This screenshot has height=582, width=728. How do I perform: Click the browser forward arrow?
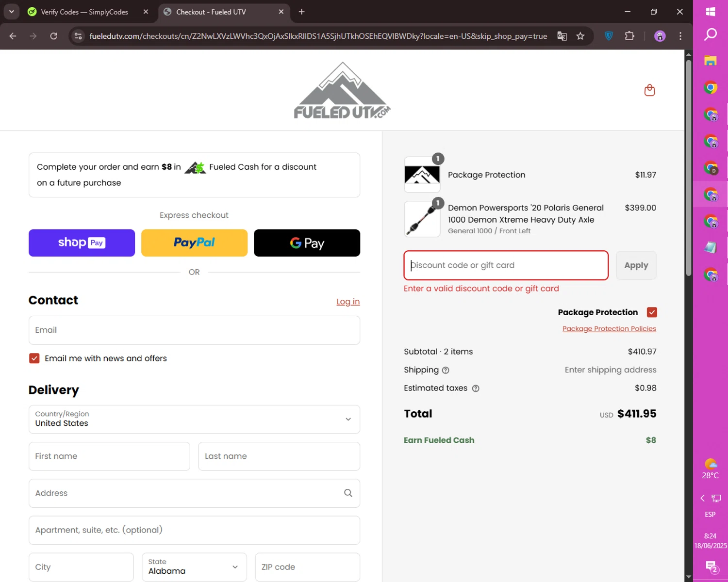point(33,36)
